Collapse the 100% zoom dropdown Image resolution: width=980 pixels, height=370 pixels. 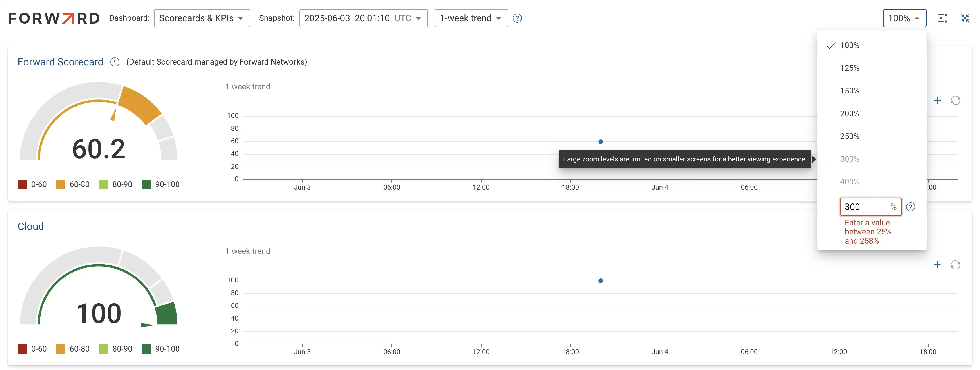pyautogui.click(x=904, y=18)
